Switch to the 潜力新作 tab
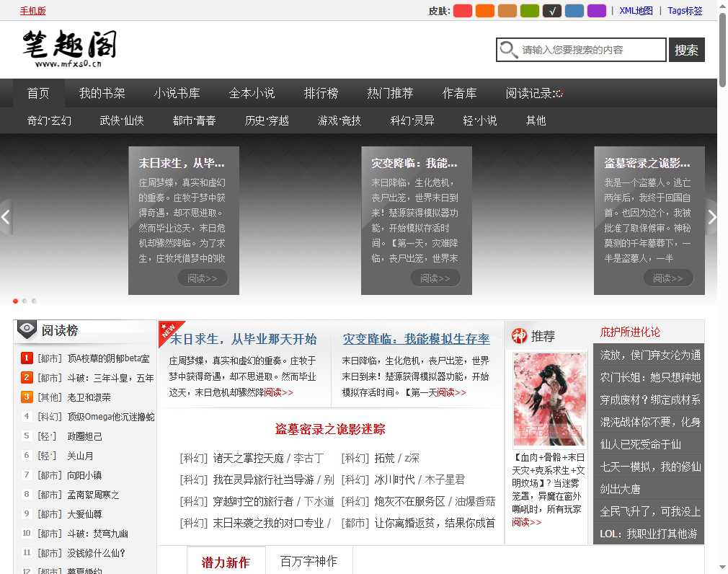This screenshot has height=574, width=728. (226, 561)
